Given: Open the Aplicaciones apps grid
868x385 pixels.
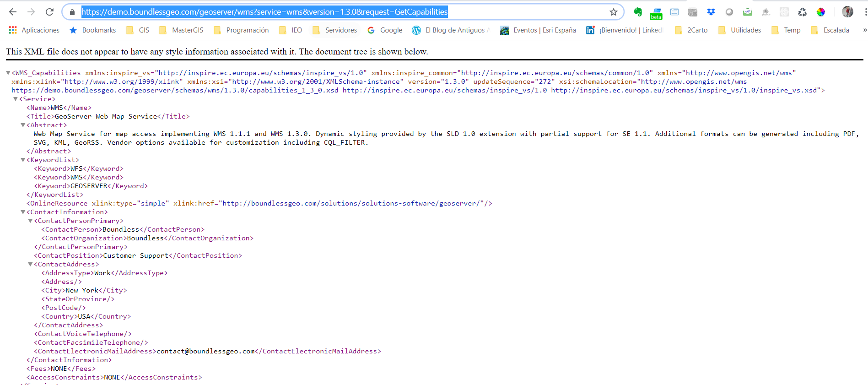Looking at the screenshot, I should [x=34, y=30].
